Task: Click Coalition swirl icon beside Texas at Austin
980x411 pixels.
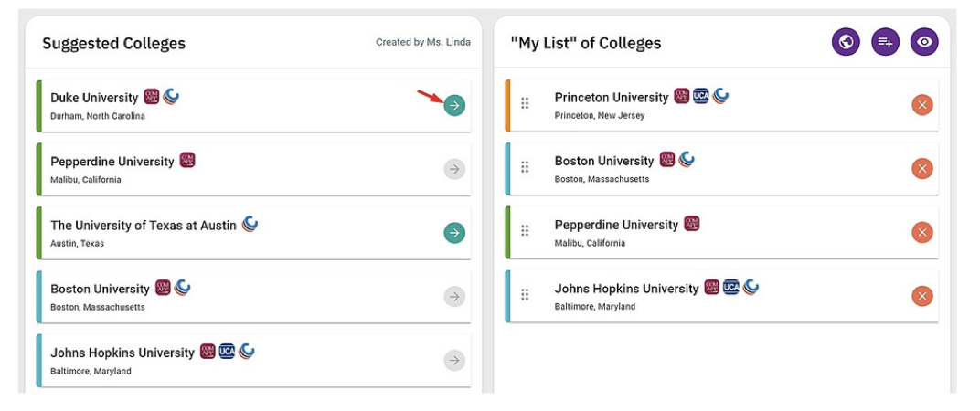Action: point(250,224)
